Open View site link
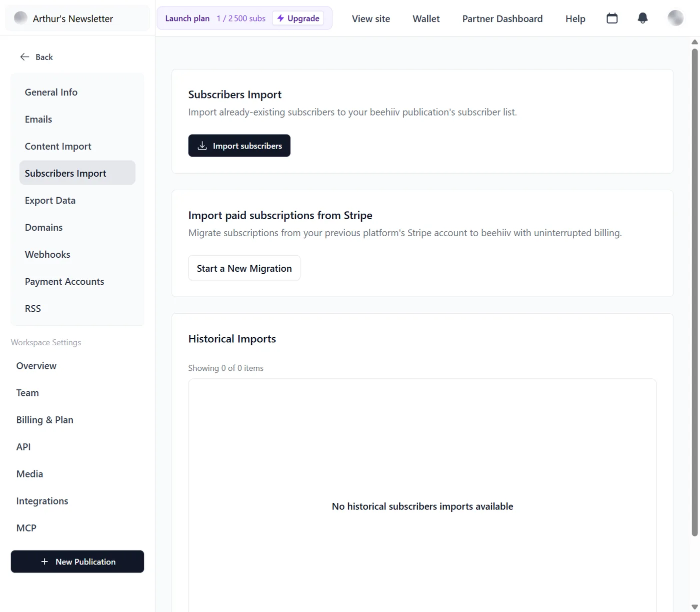Screen dimensions: 700x612 pyautogui.click(x=371, y=19)
